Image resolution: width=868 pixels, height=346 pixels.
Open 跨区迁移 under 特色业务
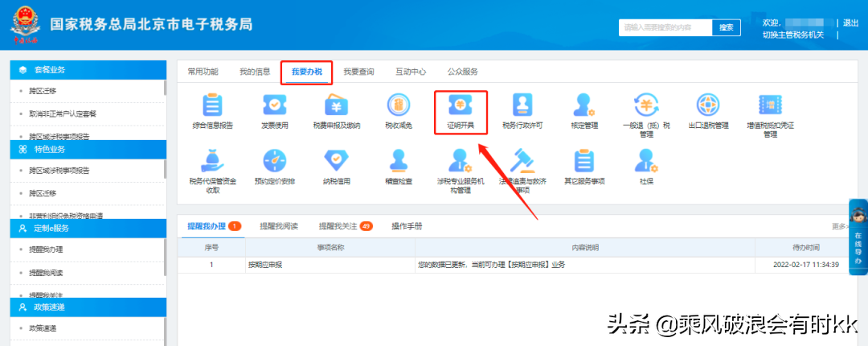coord(43,193)
